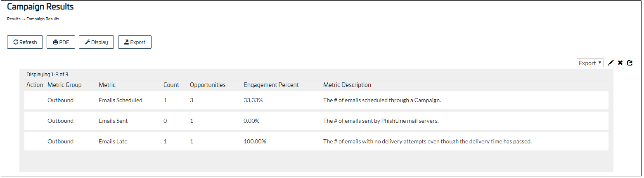The height and width of the screenshot is (178, 644).
Task: Select the Emails Scheduled row
Action: tap(316, 100)
